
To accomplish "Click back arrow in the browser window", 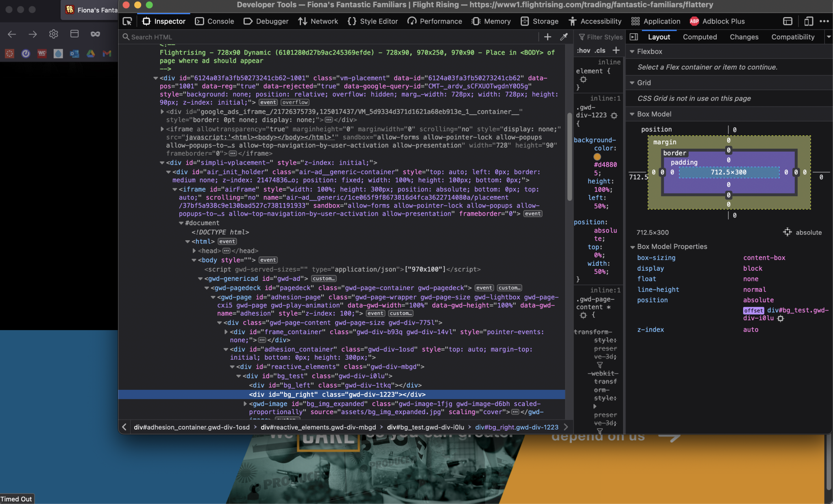I will pyautogui.click(x=12, y=34).
